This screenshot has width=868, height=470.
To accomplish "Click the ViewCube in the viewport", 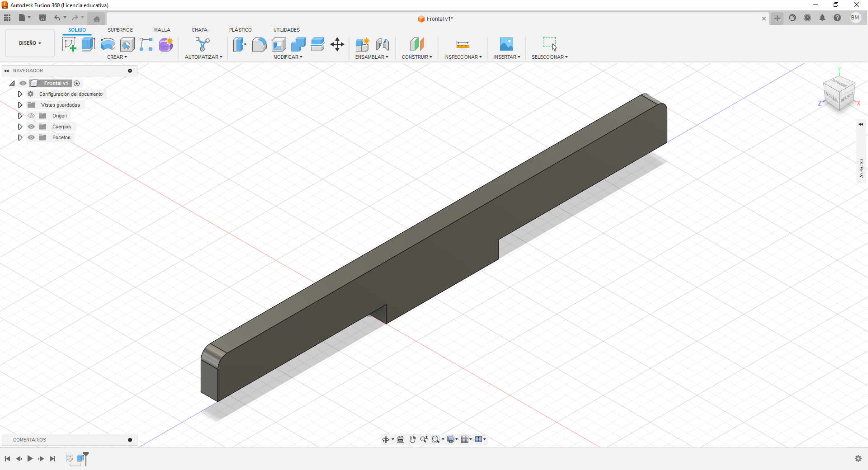I will point(839,94).
